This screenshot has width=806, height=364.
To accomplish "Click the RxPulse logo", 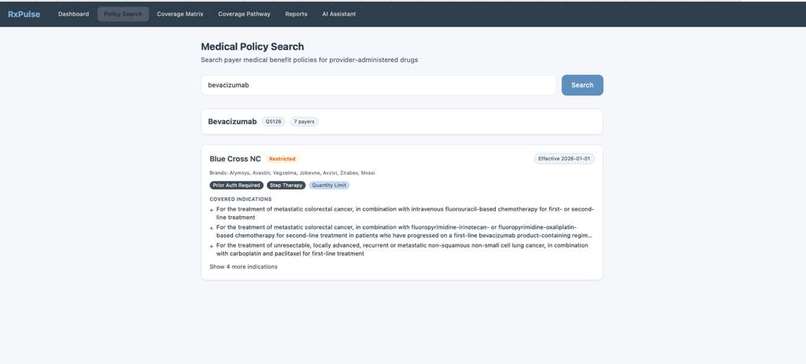I will tap(24, 14).
